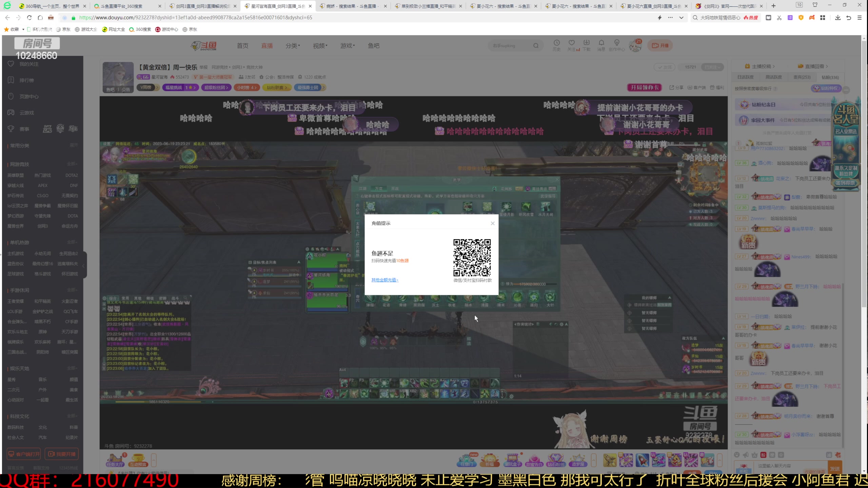The image size is (868, 488).
Task: Click the 分享 share icon
Action: click(676, 87)
